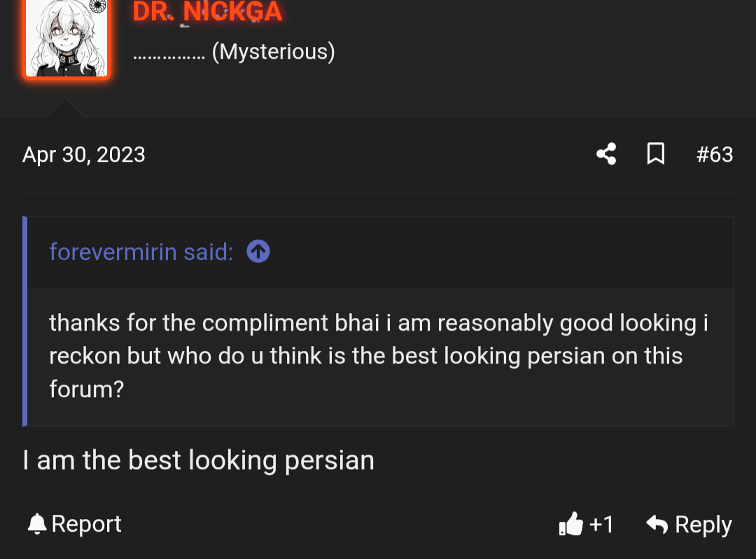
Task: Click the small badge icon on the avatar
Action: 99,6
